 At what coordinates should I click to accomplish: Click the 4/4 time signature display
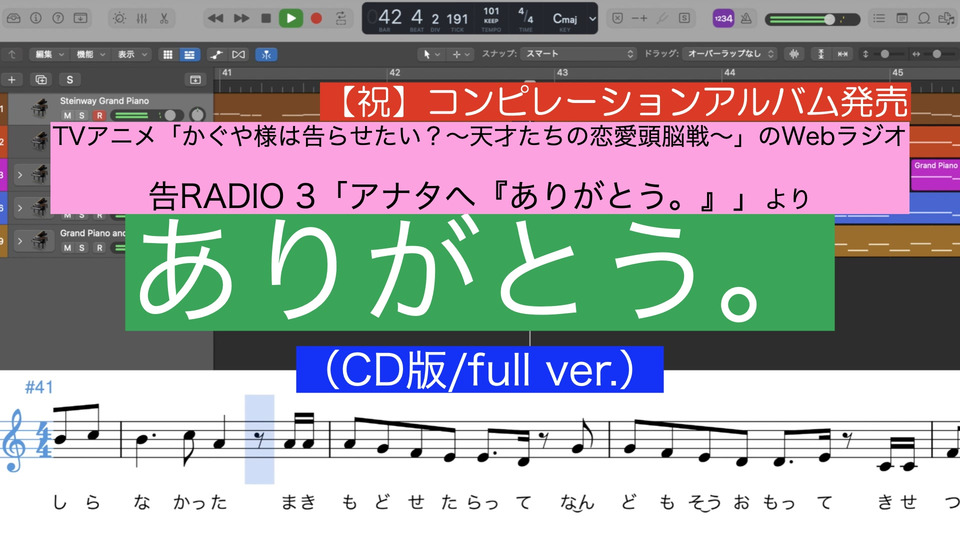tap(525, 15)
